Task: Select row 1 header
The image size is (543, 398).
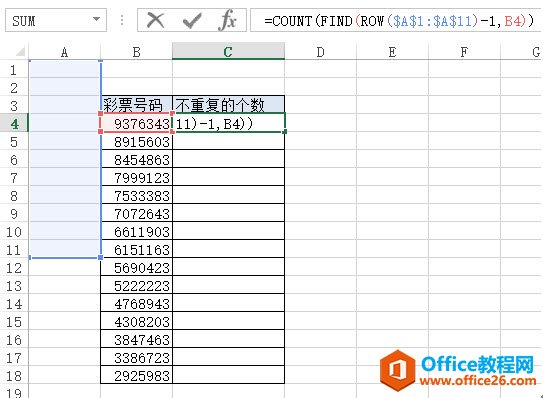Action: point(14,70)
